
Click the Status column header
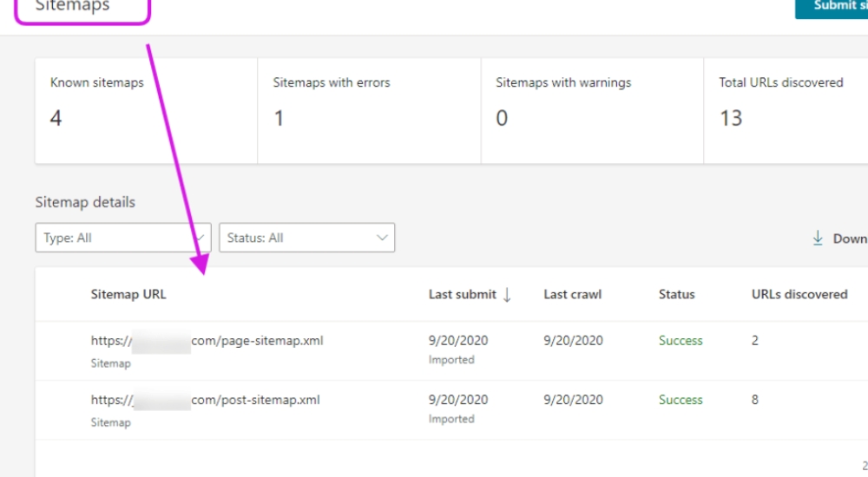point(676,294)
